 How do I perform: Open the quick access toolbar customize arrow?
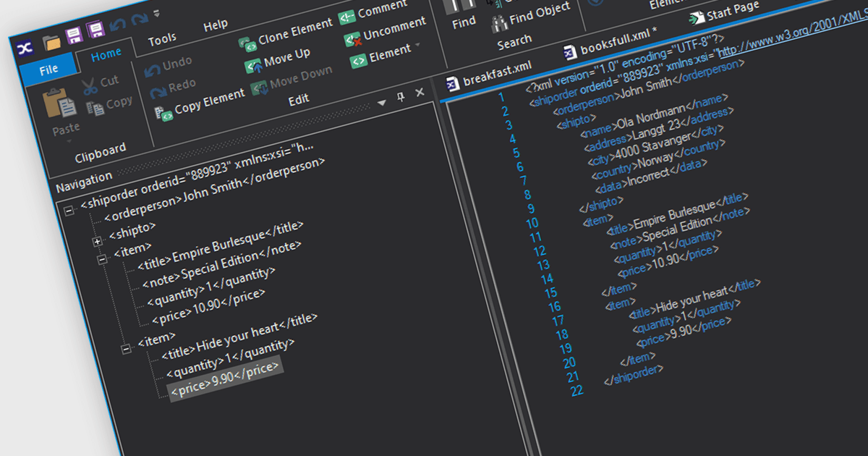tap(157, 14)
